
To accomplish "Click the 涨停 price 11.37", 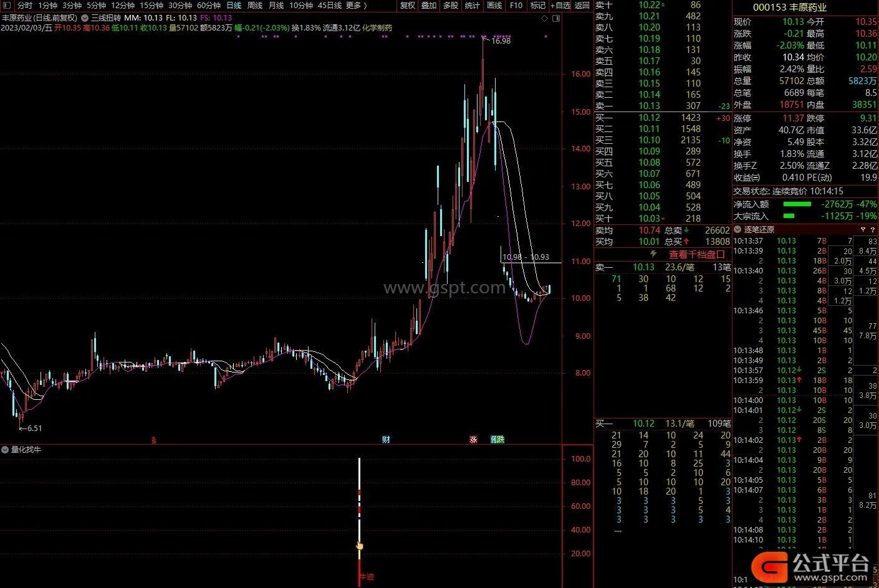I will (x=793, y=118).
